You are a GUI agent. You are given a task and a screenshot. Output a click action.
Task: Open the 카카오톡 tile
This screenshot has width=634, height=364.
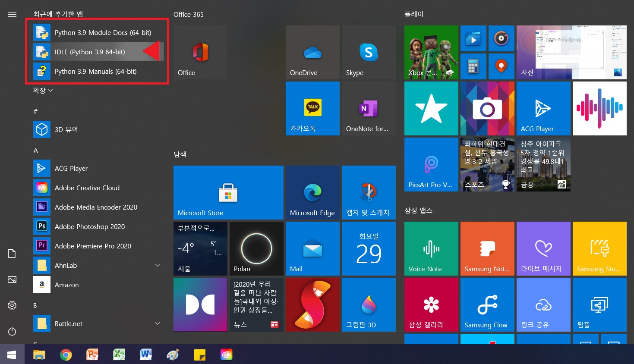312,108
